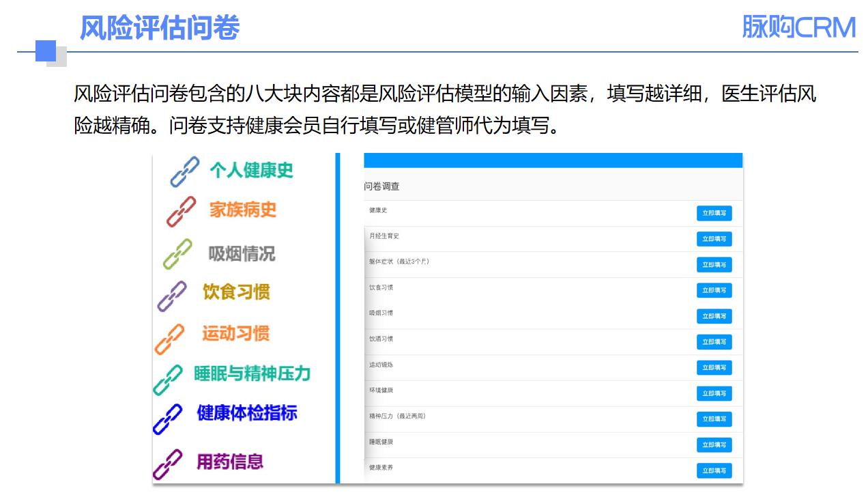Open the 运动锻炼 questionnaire form
Image resolution: width=868 pixels, height=495 pixels.
tap(714, 367)
